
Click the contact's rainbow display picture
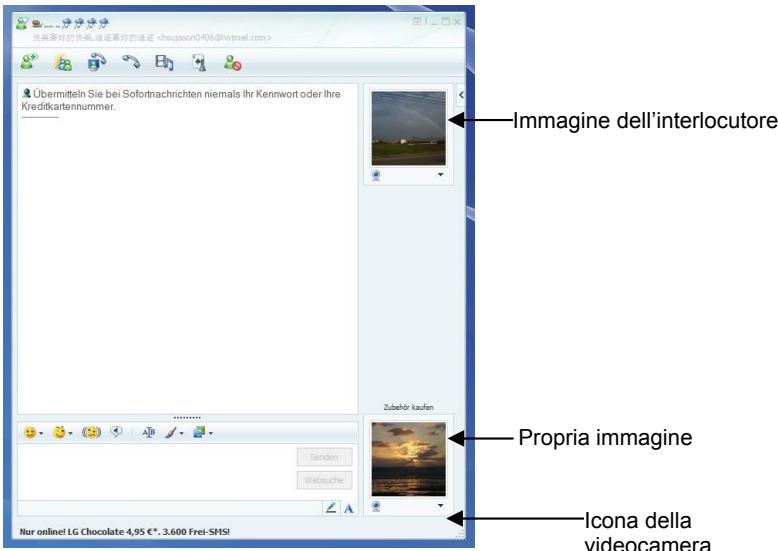[x=408, y=128]
